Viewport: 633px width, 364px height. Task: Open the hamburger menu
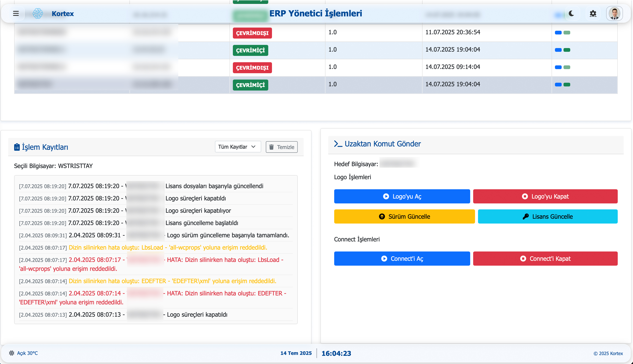click(16, 13)
